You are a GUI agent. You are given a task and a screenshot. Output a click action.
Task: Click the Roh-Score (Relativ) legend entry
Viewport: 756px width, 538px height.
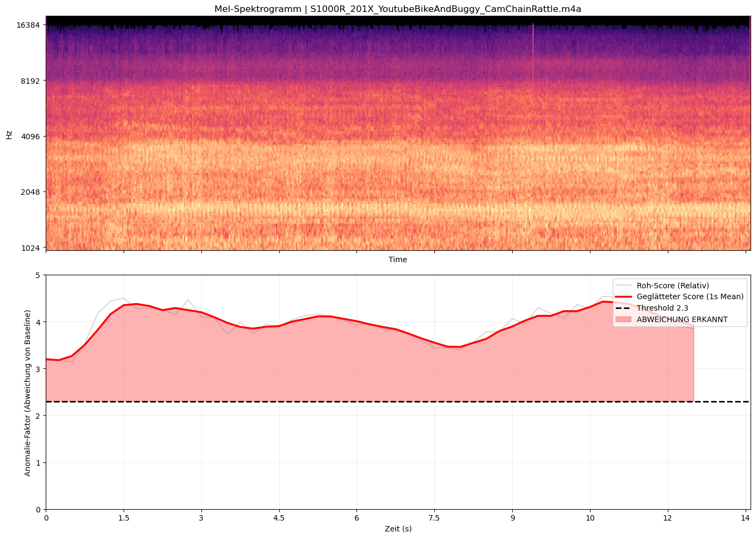[x=673, y=286]
